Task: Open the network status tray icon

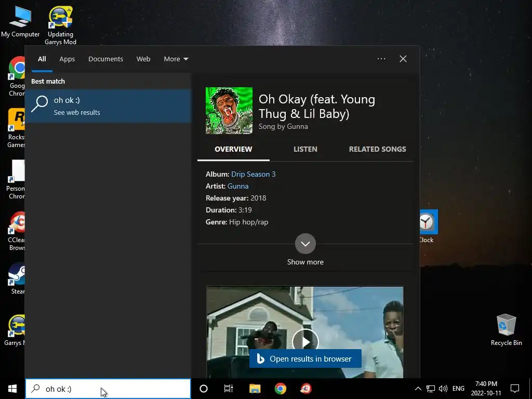Action: tap(431, 389)
